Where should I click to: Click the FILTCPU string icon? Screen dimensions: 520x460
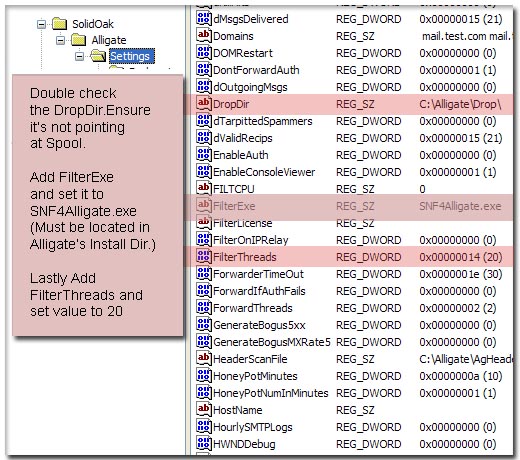point(204,188)
